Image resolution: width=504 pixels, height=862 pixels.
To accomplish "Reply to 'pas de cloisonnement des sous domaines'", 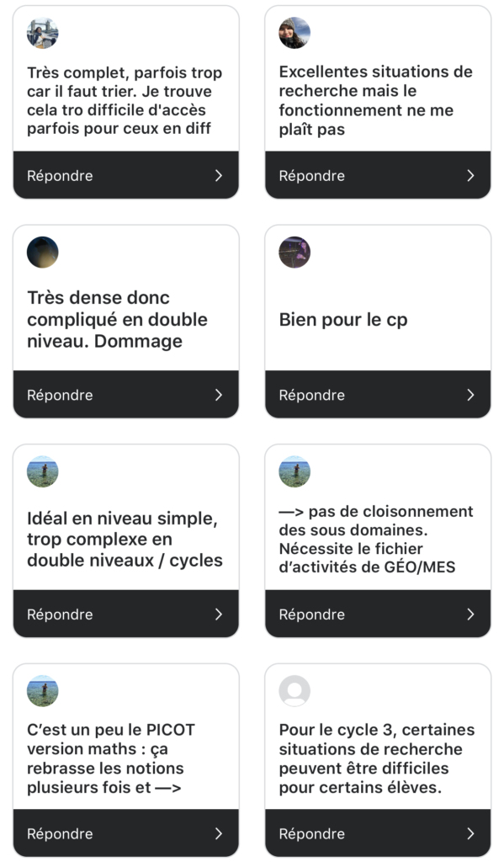I will (x=378, y=614).
